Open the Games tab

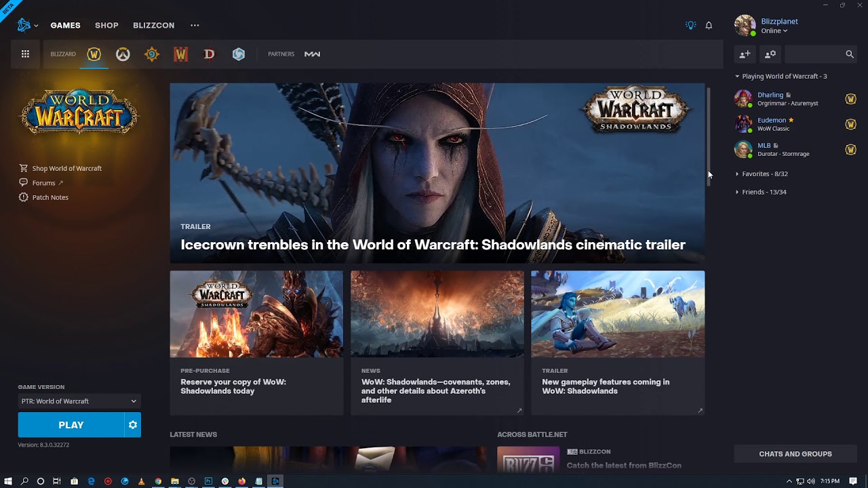65,25
